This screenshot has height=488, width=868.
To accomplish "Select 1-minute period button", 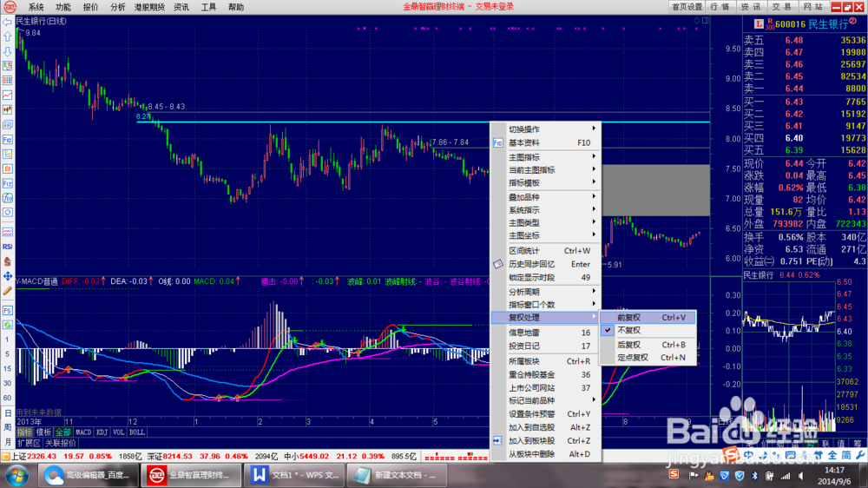I will 7,340.
